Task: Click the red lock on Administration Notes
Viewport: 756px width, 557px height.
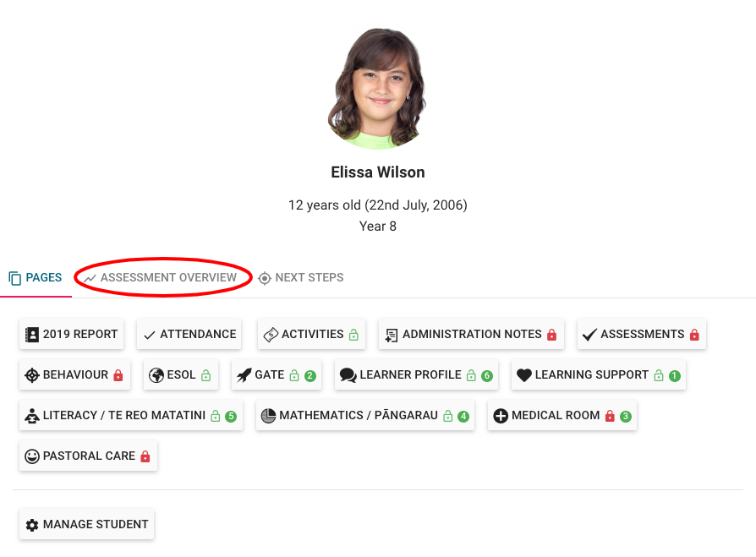Action: [552, 335]
